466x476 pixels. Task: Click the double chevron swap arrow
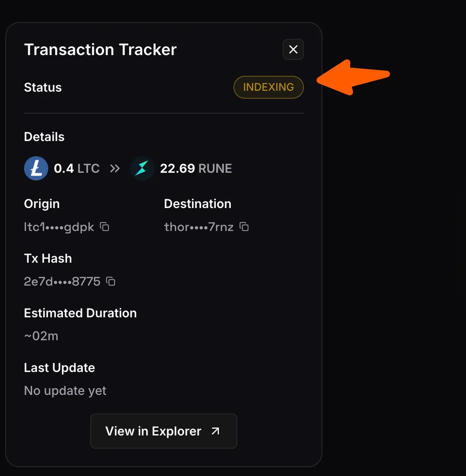(x=115, y=168)
